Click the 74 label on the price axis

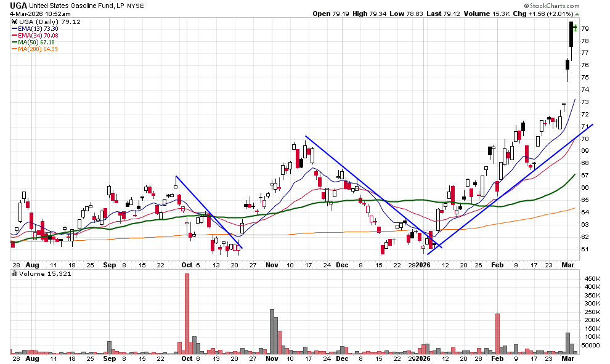585,89
